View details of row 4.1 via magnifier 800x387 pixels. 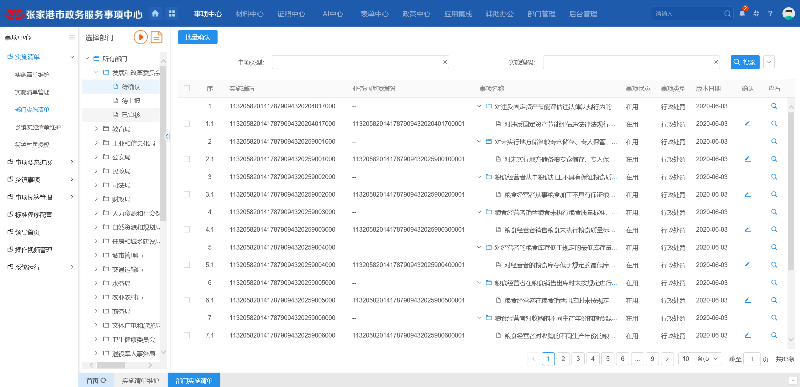(x=774, y=229)
